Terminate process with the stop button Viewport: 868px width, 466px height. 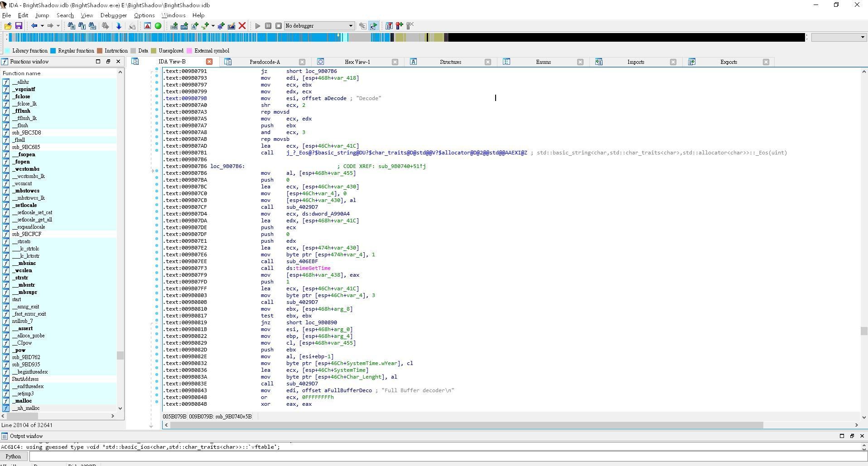point(279,26)
